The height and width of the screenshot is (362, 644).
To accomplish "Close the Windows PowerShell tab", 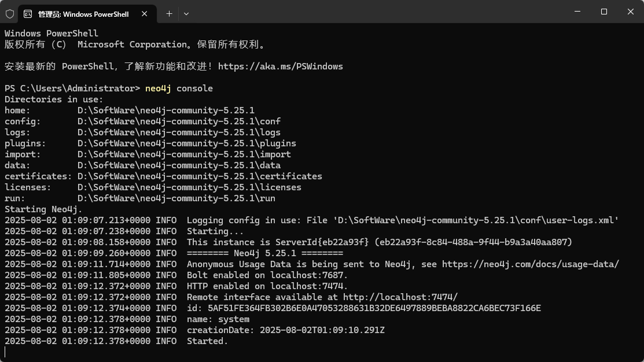I will pyautogui.click(x=144, y=14).
